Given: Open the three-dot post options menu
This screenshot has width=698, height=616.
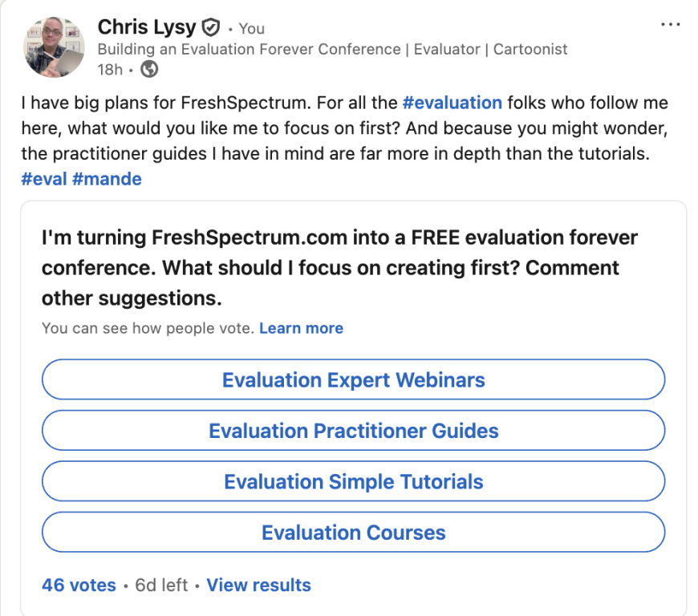Looking at the screenshot, I should pos(670,25).
